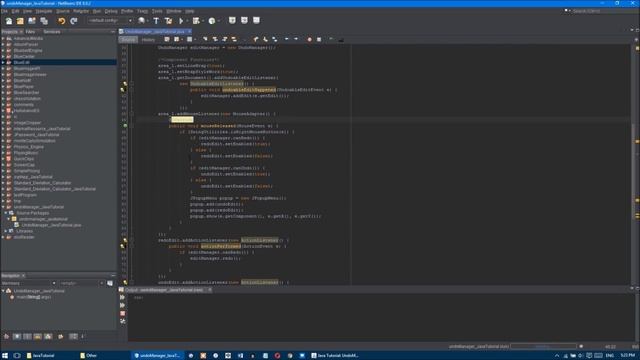Open the second Navigator filter dropdown

(81, 283)
